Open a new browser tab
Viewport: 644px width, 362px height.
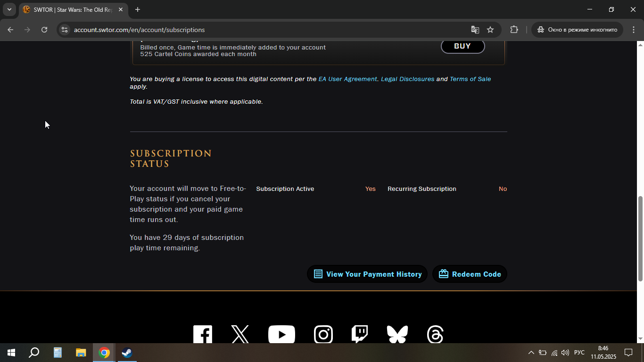(138, 9)
